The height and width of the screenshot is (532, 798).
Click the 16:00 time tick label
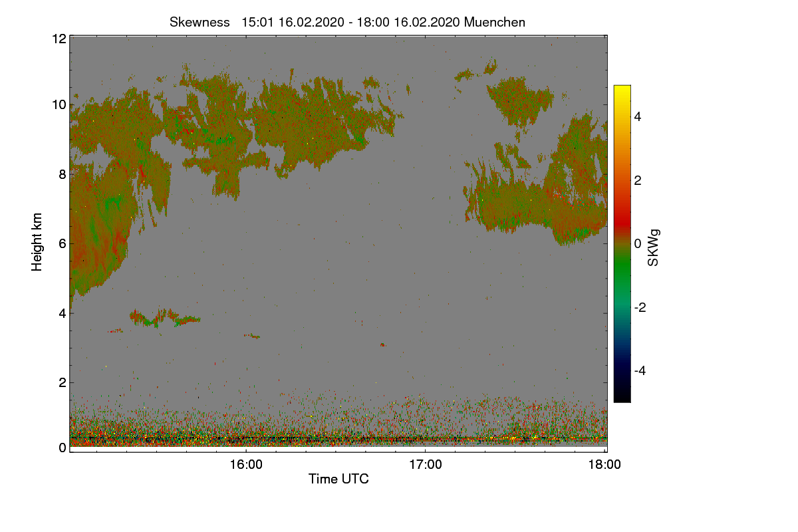246,465
